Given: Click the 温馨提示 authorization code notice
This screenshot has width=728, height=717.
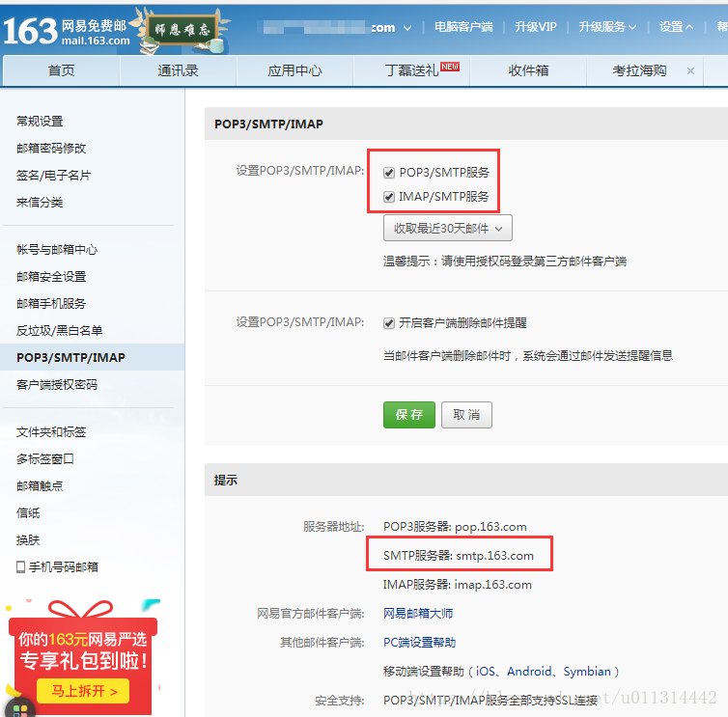Looking at the screenshot, I should pyautogui.click(x=505, y=262).
